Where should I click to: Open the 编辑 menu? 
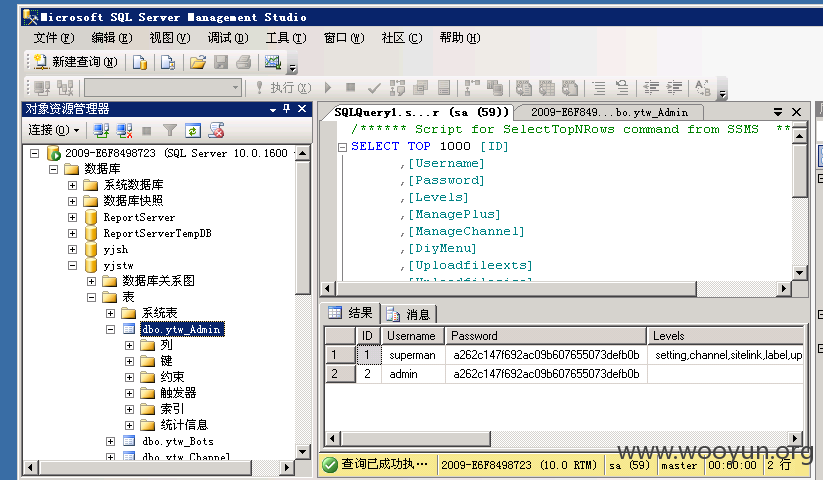tap(111, 38)
